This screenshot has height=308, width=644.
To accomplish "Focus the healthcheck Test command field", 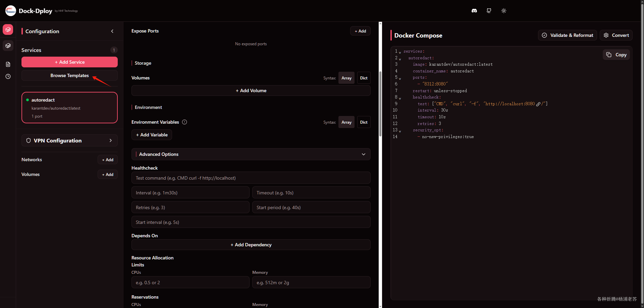I will [251, 178].
